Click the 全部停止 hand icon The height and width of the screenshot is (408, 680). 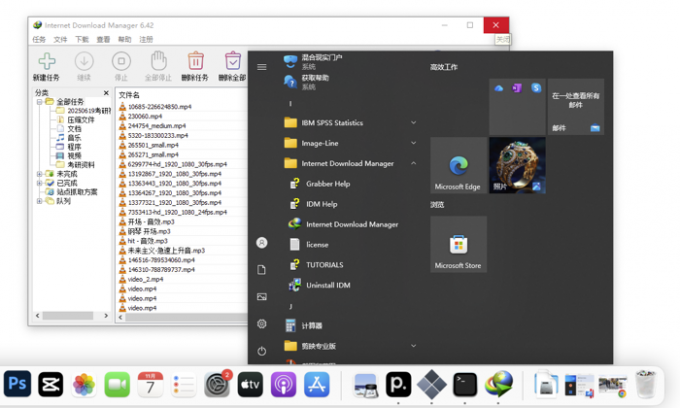tap(158, 61)
